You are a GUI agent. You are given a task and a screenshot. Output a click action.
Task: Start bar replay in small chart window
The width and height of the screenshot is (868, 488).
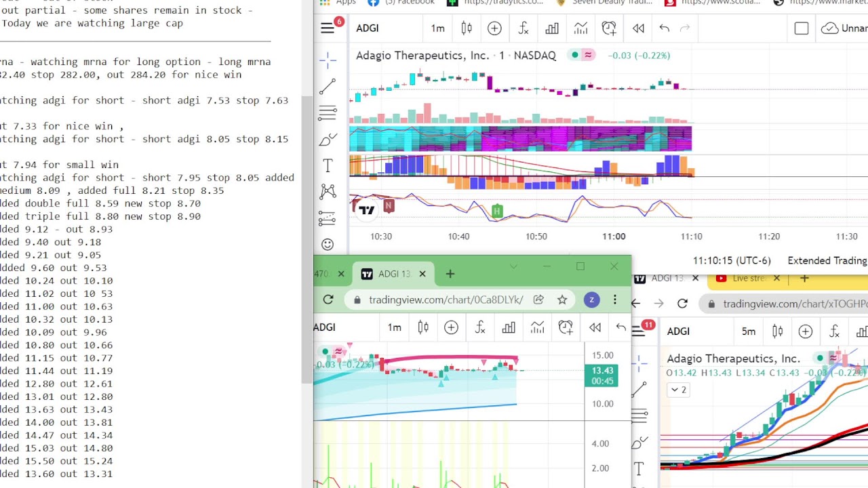coord(595,327)
